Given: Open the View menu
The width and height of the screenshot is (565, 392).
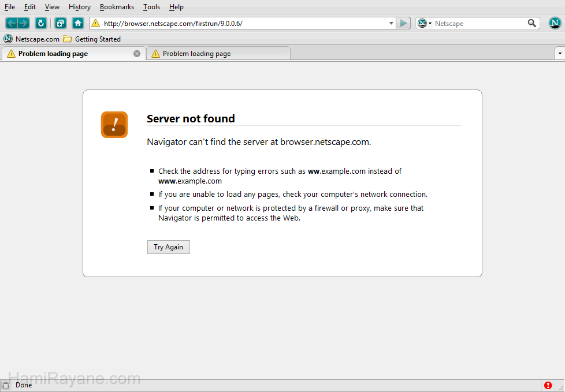Looking at the screenshot, I should tap(52, 7).
